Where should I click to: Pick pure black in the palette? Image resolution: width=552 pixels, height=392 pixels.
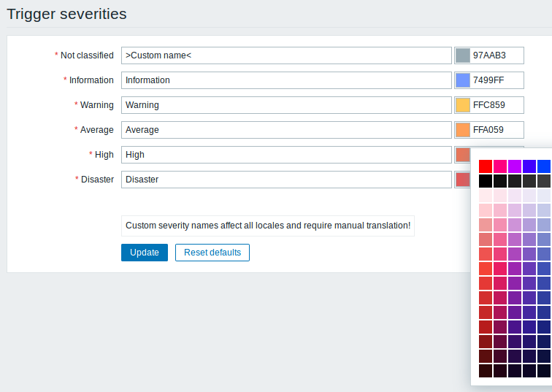point(486,181)
